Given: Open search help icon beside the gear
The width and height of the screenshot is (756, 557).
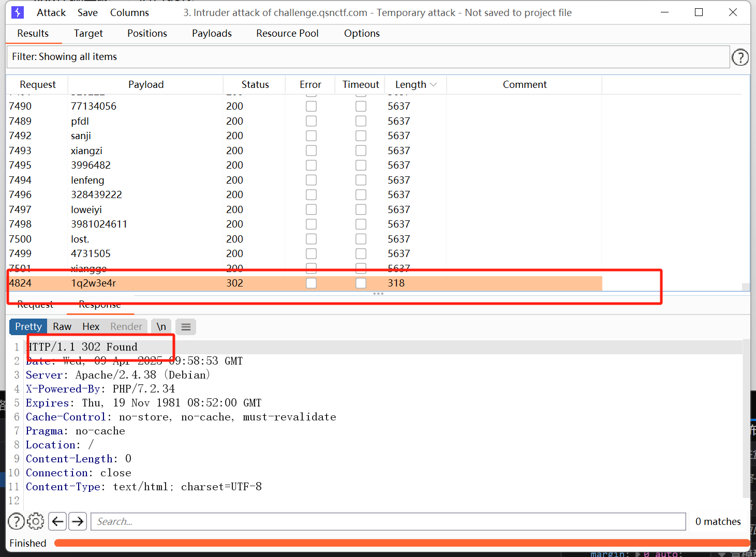Looking at the screenshot, I should [17, 521].
